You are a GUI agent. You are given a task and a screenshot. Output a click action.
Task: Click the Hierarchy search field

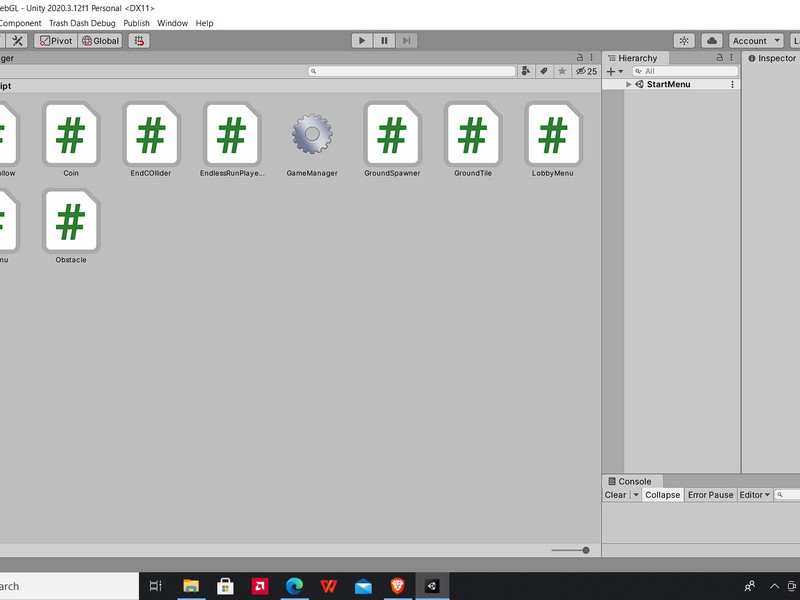point(685,71)
